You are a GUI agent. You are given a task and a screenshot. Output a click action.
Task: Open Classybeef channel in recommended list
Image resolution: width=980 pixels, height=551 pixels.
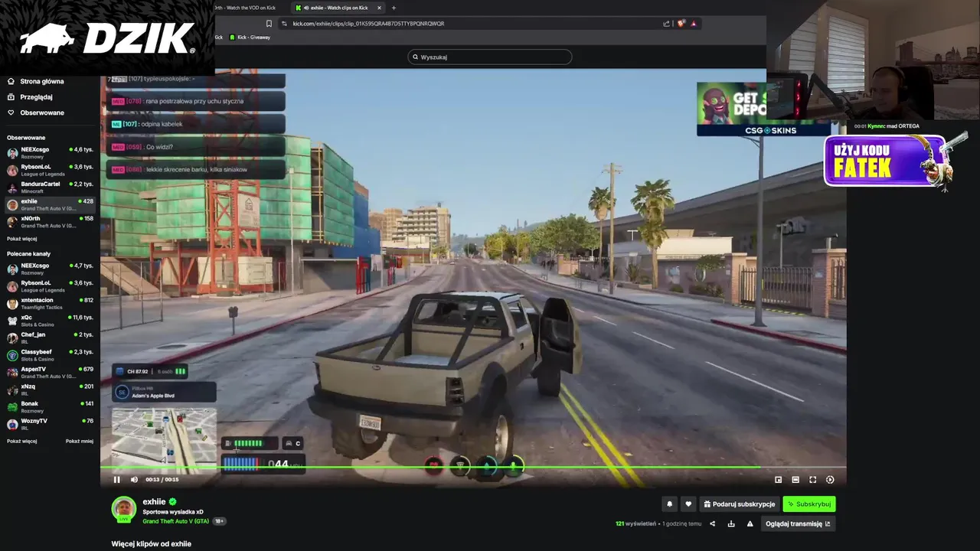pos(50,355)
